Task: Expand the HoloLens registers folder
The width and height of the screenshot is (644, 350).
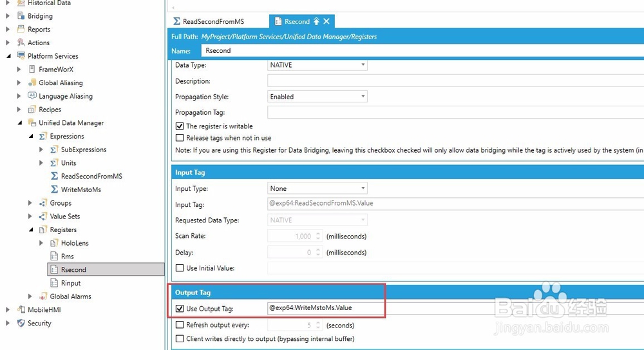Action: pyautogui.click(x=41, y=243)
